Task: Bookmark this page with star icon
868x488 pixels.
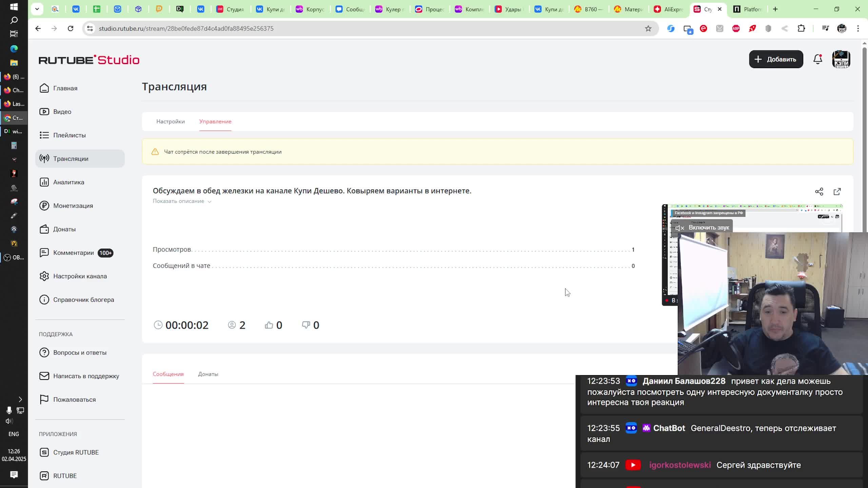Action: point(648,28)
